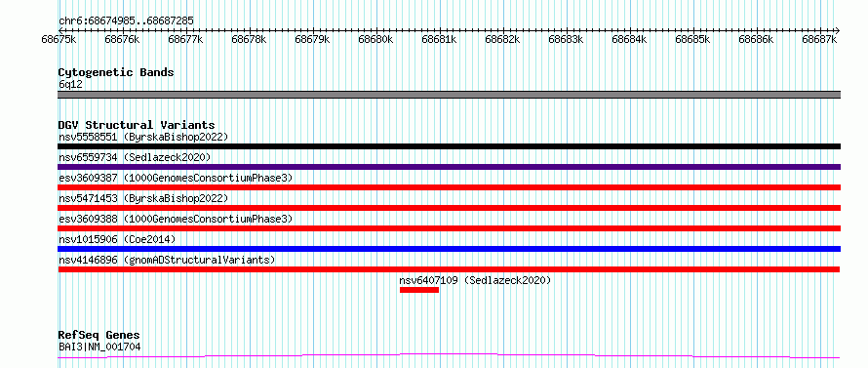The height and width of the screenshot is (368, 868).
Task: Click the esv3609387 (1000GenomesConsortiumPhase3) label
Action: coord(176,178)
